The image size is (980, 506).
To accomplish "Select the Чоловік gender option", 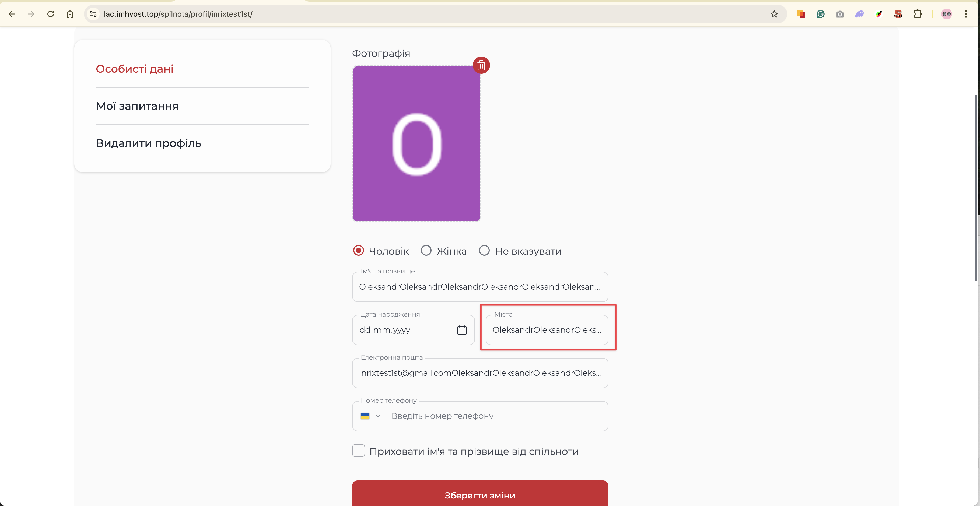I will pos(358,251).
